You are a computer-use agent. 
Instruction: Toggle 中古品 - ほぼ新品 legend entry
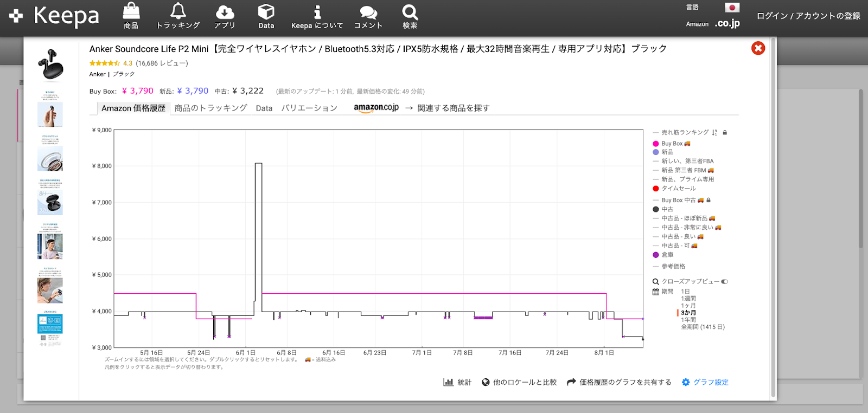pos(684,218)
